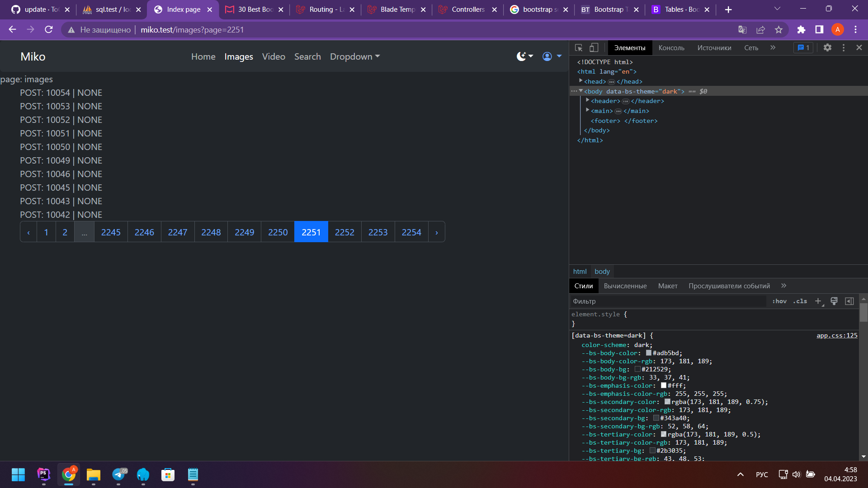Toggle .cls element classes panel

point(800,301)
